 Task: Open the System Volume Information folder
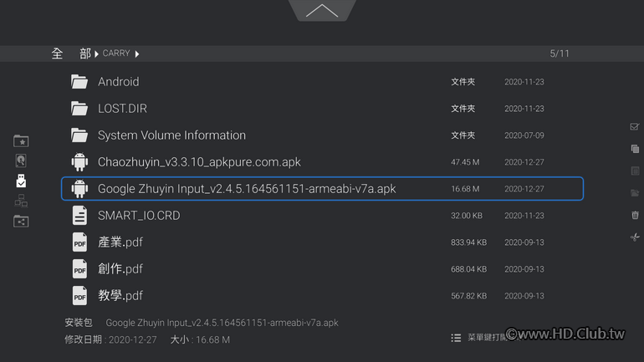pyautogui.click(x=171, y=135)
